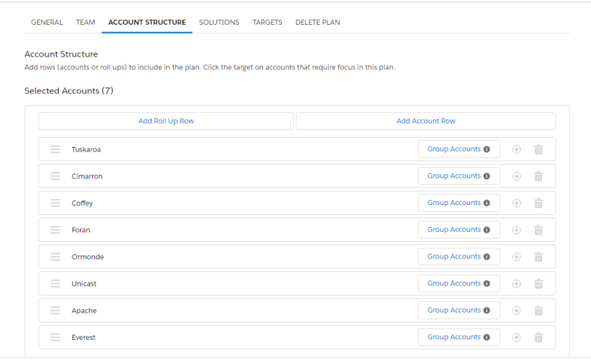Switch to the Solutions tab
Image resolution: width=591 pixels, height=364 pixels.
point(219,22)
